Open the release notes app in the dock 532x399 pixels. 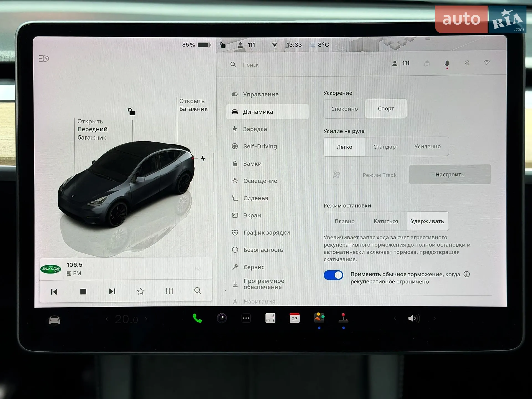pos(270,318)
